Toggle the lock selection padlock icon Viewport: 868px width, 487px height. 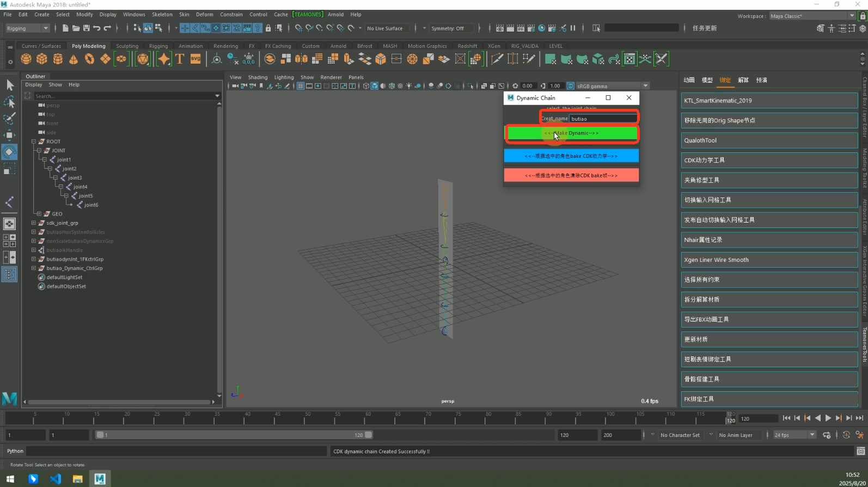click(x=268, y=28)
